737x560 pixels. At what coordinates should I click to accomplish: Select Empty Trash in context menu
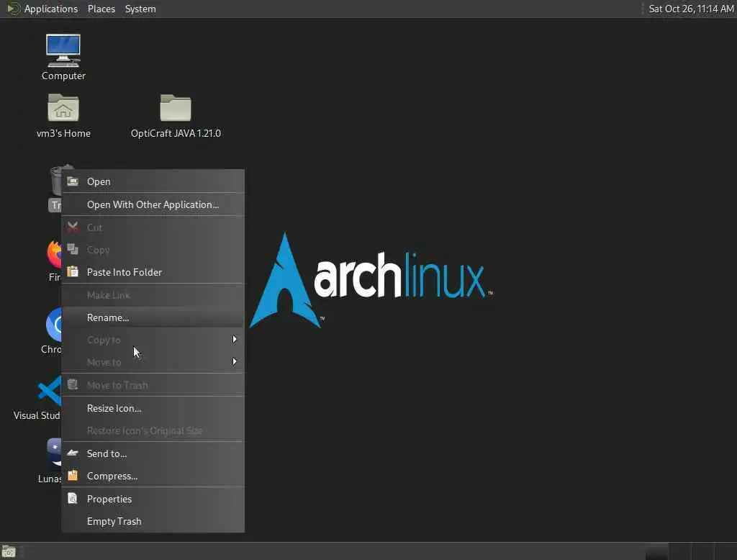coord(153,521)
